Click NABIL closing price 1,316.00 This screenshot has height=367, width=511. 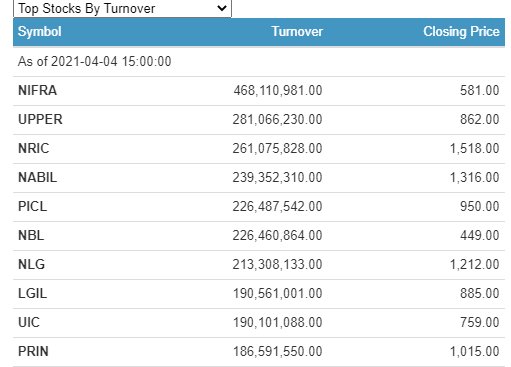[x=475, y=178]
